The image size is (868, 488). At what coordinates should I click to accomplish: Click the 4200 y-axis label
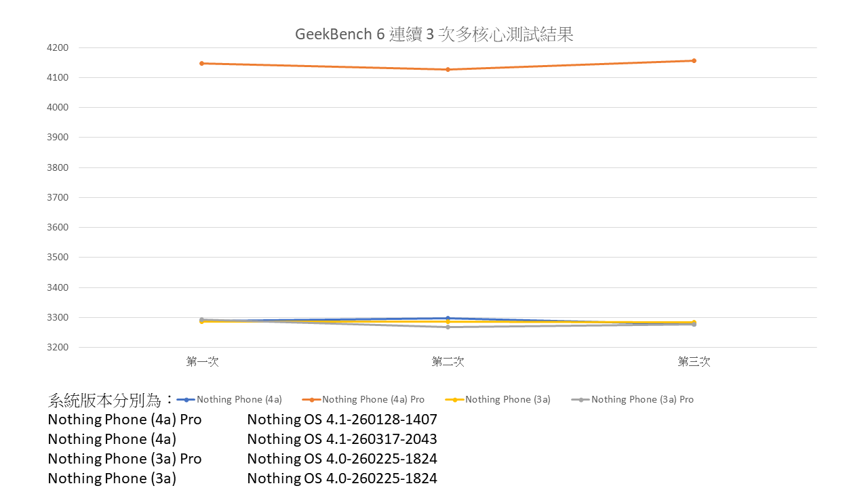(x=58, y=47)
